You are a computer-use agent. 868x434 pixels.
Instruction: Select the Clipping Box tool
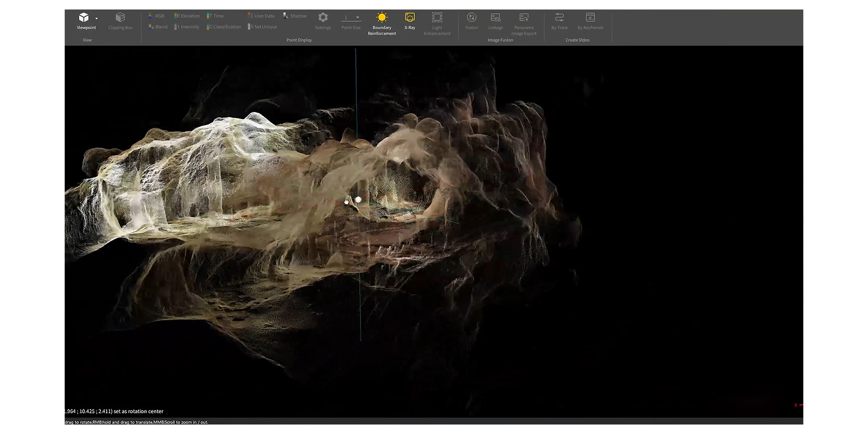120,18
